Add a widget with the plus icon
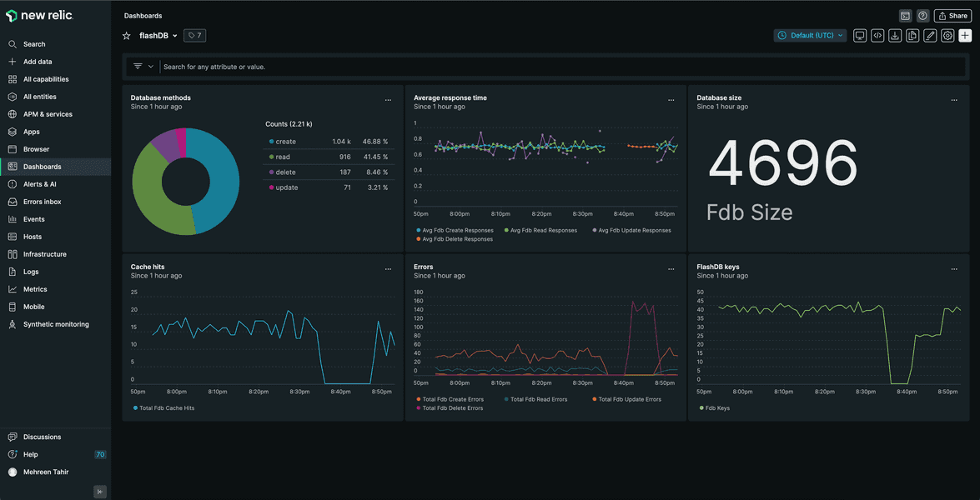 (965, 36)
